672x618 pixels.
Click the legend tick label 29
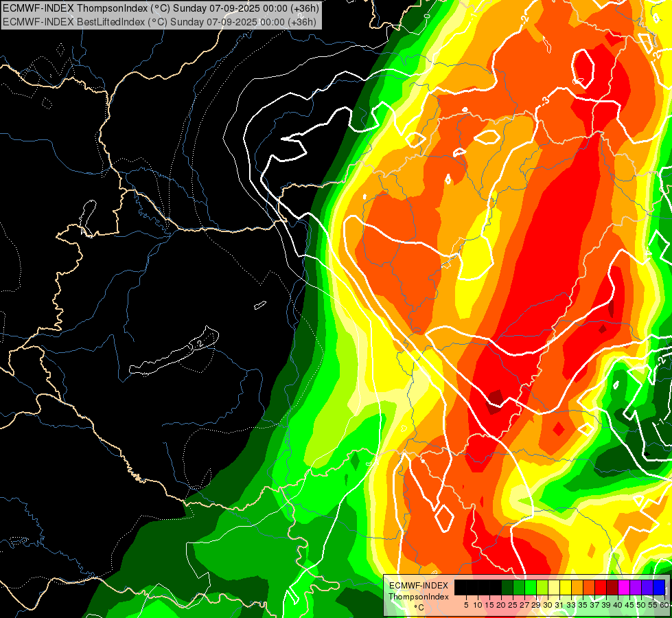click(537, 605)
